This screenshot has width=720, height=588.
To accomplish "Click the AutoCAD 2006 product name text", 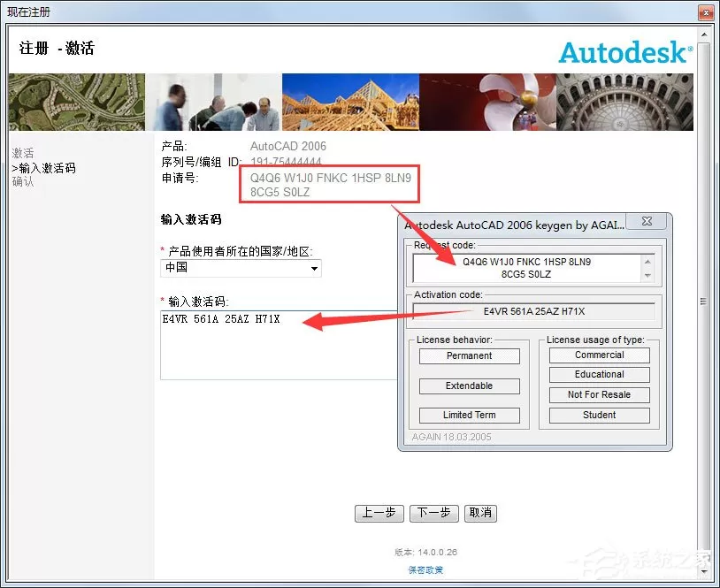I will 287,147.
